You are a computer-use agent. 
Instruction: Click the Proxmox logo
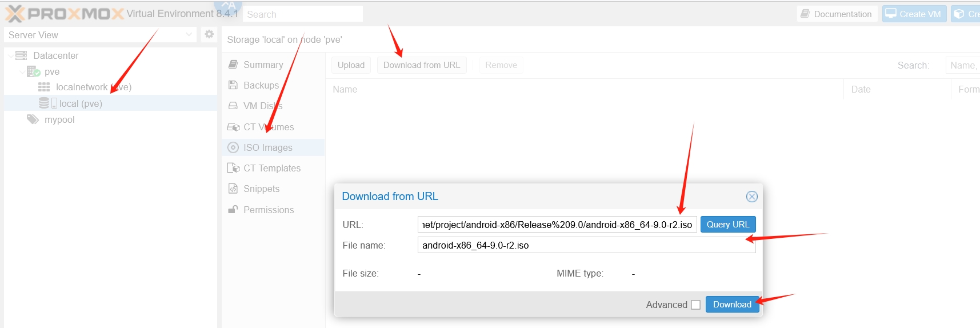(x=64, y=14)
